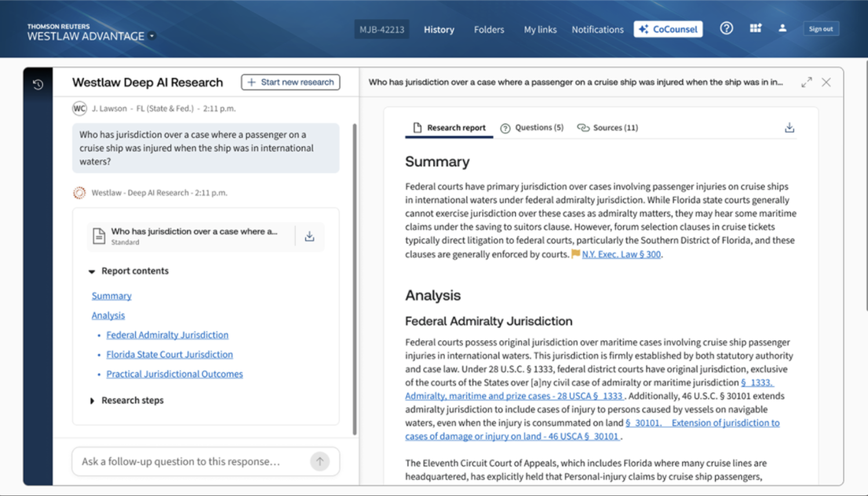Go to Practical Jurisdictional Outcomes link
The height and width of the screenshot is (496, 868).
point(174,374)
